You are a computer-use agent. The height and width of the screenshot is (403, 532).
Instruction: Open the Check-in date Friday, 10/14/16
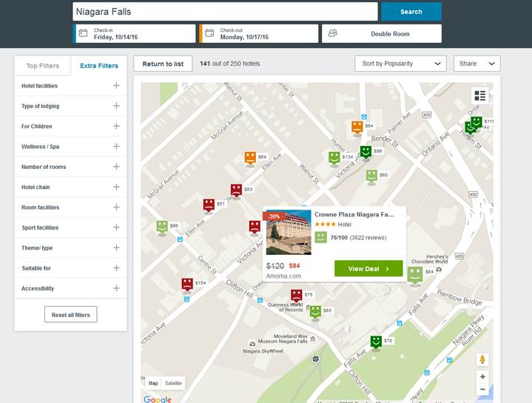click(x=135, y=33)
